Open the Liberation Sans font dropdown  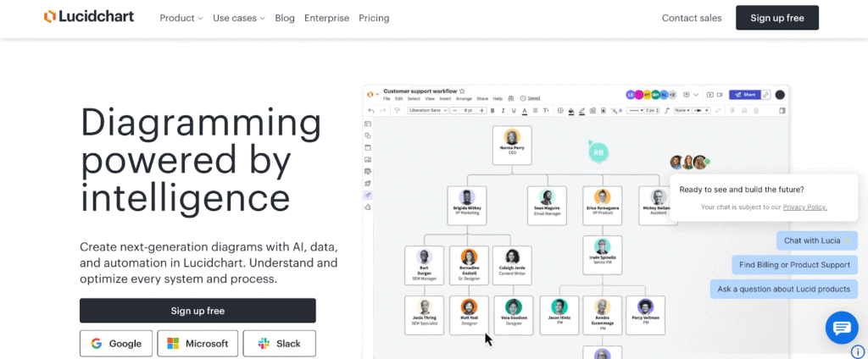pos(428,111)
